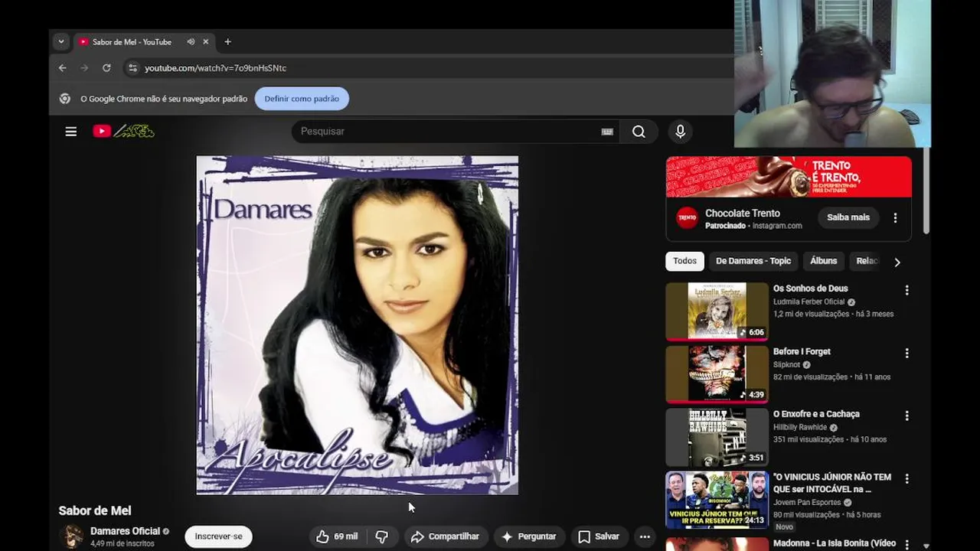The height and width of the screenshot is (551, 980).
Task: Open options for Vinicius Júnior video
Action: coord(906,478)
